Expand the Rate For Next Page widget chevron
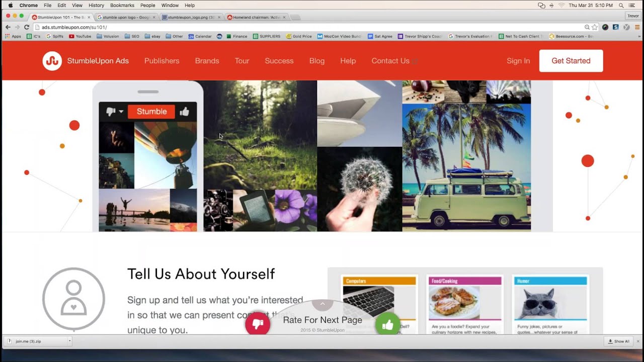Viewport: 644px width, 362px height. [x=322, y=304]
